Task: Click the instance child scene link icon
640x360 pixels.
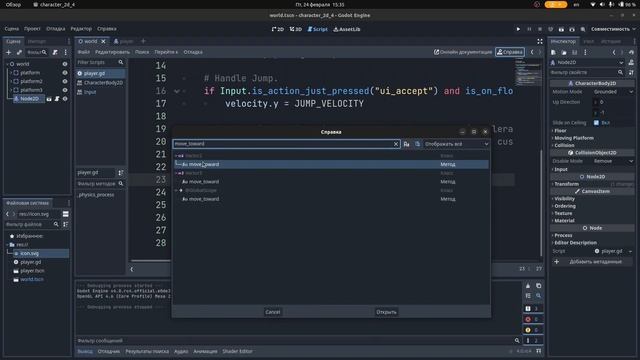Action: [x=19, y=52]
